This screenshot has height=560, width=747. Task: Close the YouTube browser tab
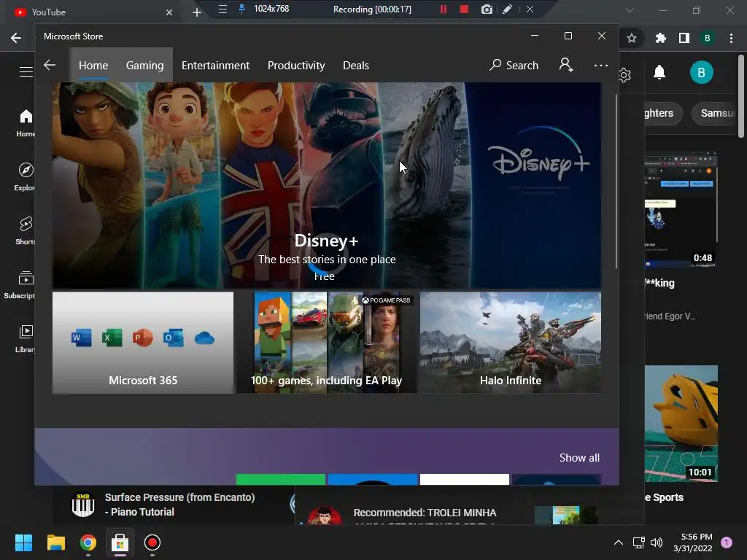tap(169, 12)
